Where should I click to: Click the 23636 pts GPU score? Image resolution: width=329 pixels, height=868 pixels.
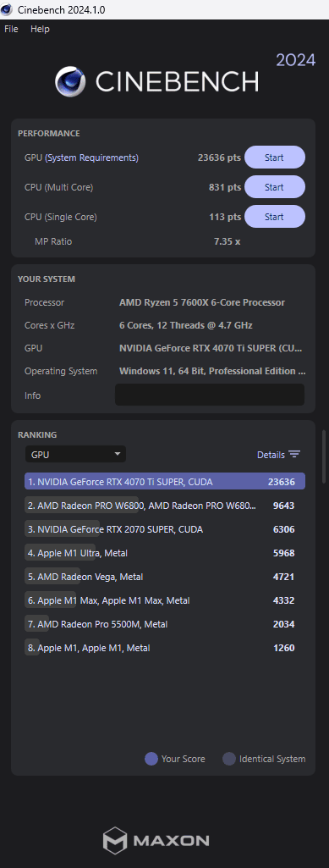[219, 158]
